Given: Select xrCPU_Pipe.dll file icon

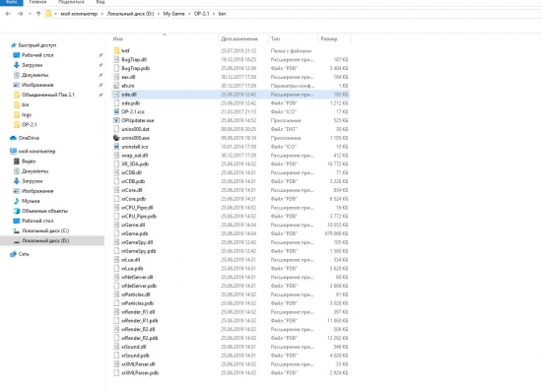Looking at the screenshot, I should (116, 208).
